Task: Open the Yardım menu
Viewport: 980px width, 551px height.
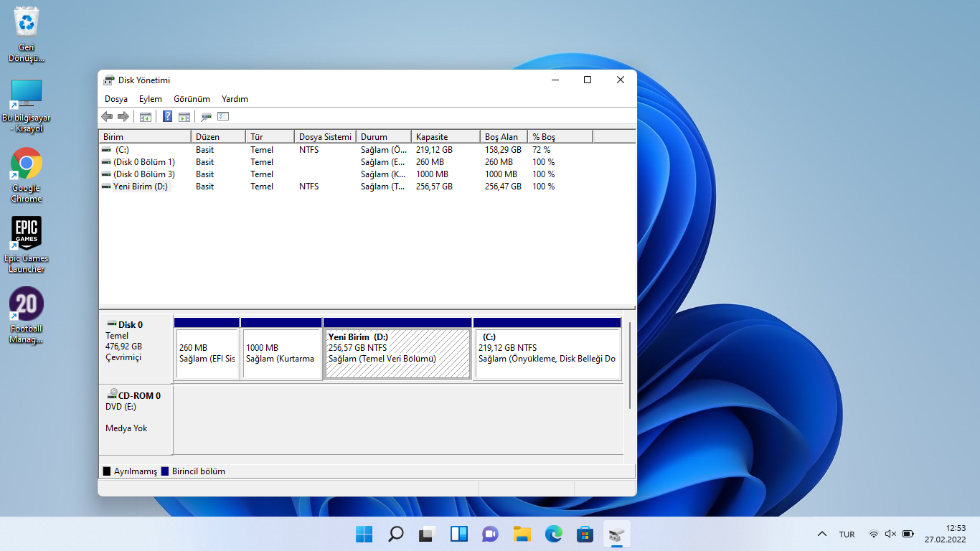Action: (235, 99)
